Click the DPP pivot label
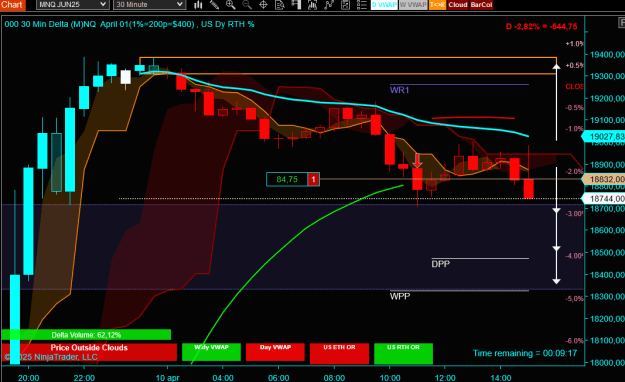Image resolution: width=625 pixels, height=382 pixels. [440, 264]
